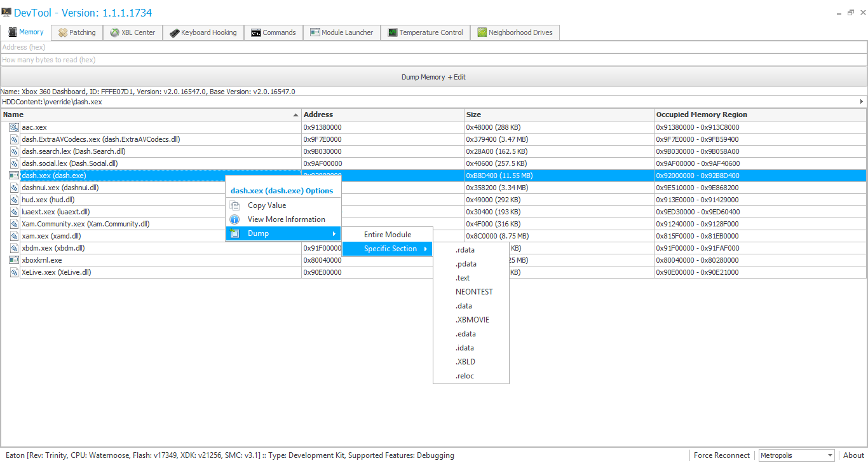Click the aac.xex module row icon

click(14, 127)
